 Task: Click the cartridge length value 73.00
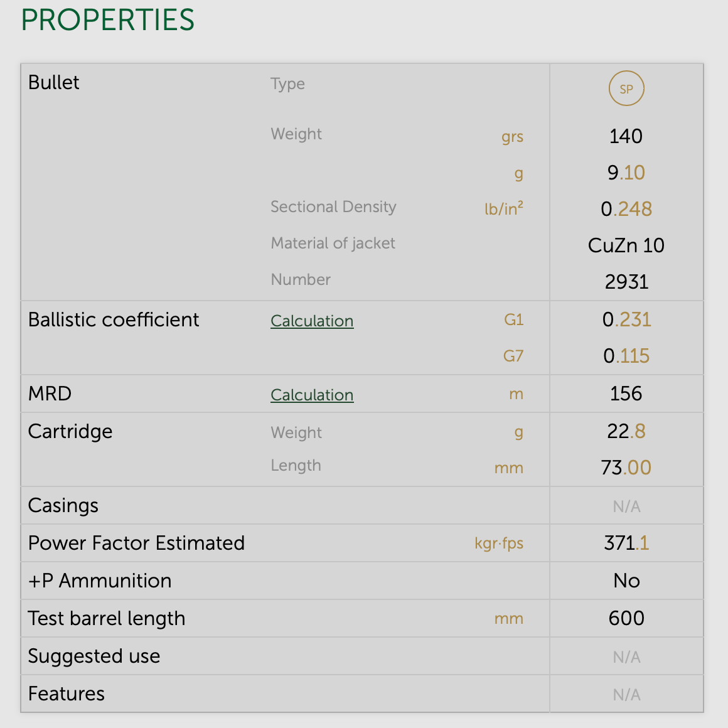[626, 468]
